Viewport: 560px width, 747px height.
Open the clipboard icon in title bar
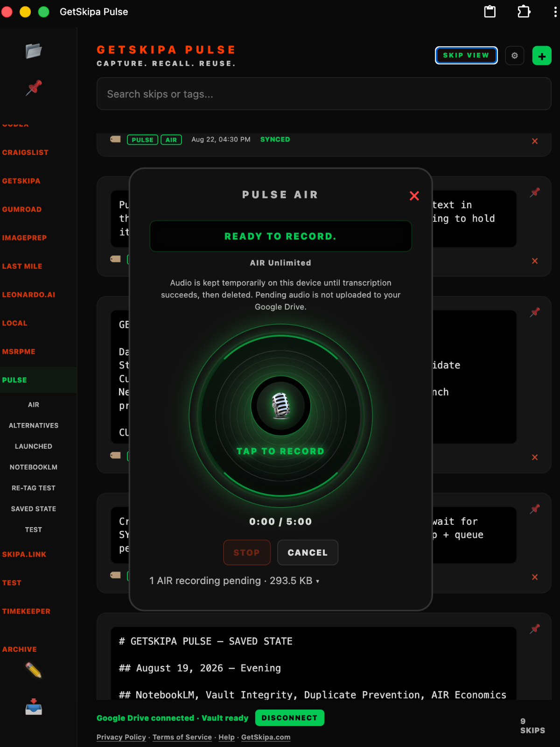[490, 12]
